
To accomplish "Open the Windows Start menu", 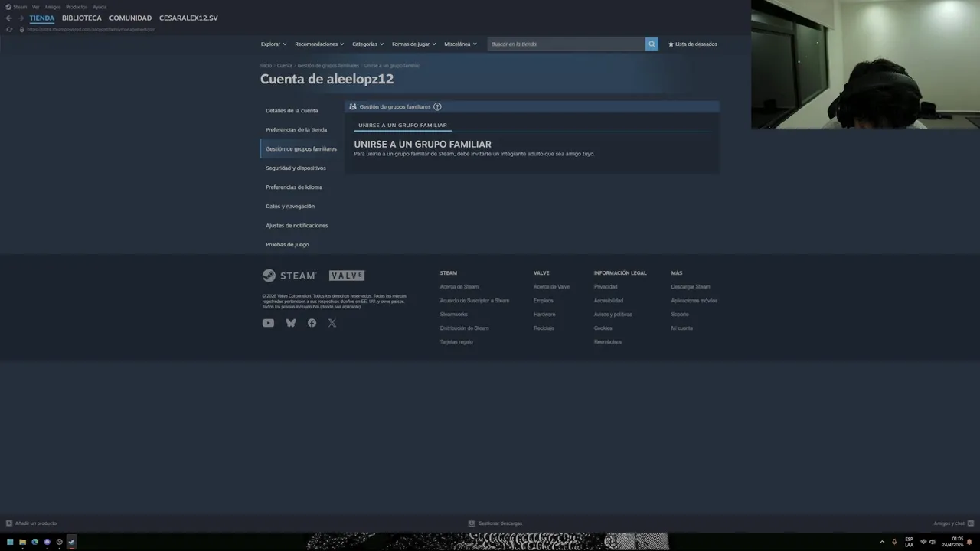I will (x=10, y=542).
